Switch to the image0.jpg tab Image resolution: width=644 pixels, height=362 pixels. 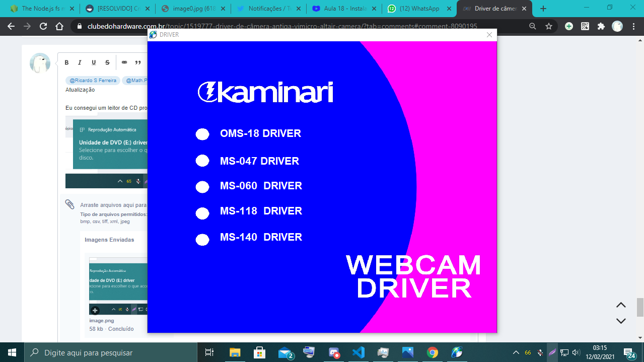coord(193,9)
